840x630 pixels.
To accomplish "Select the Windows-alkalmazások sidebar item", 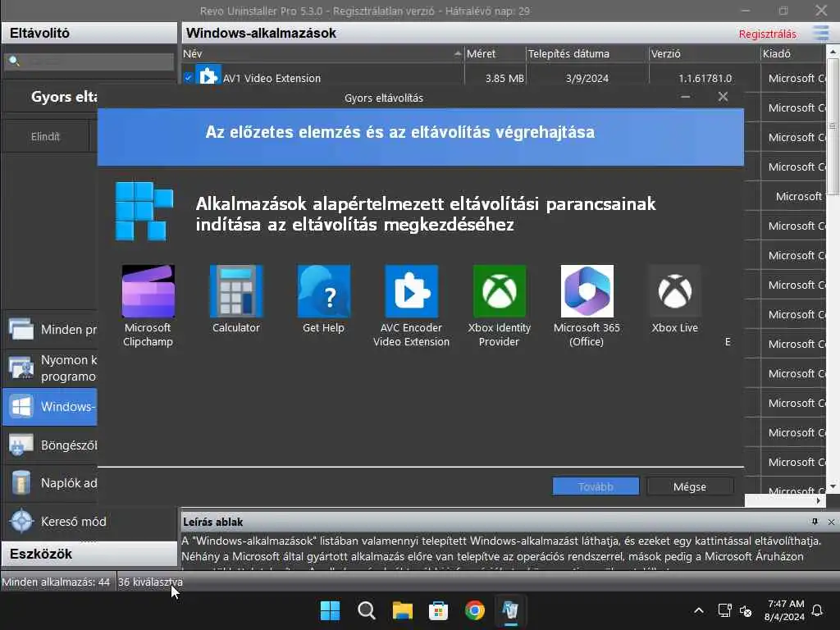I will click(x=50, y=407).
